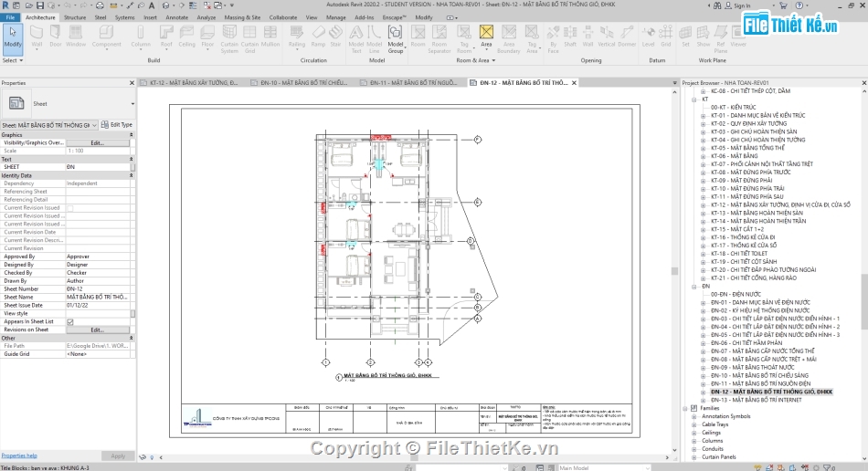Open the Structure ribbon tab

tap(75, 17)
